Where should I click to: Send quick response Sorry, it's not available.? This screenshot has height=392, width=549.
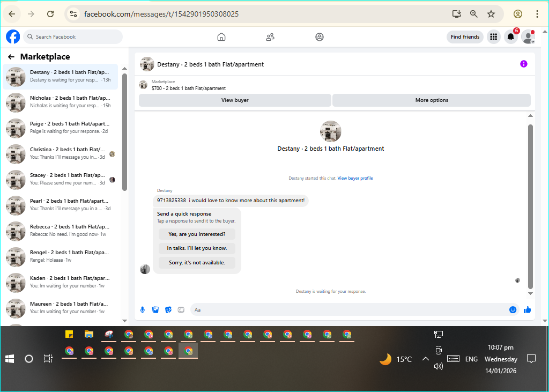pos(197,262)
